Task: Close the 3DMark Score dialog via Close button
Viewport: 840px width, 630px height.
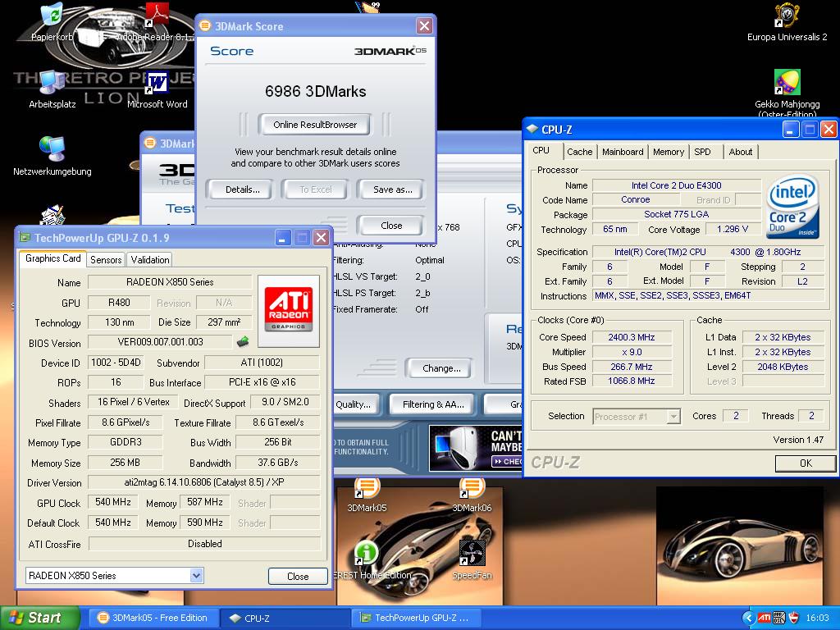Action: [x=391, y=226]
